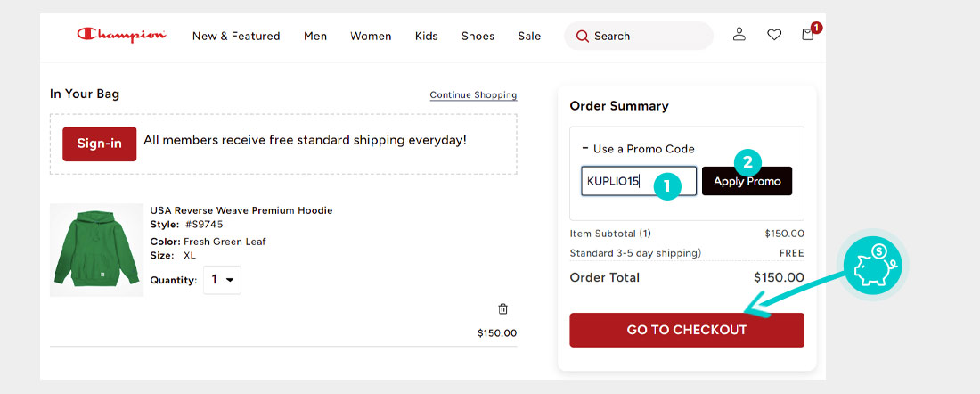This screenshot has width=980, height=394.
Task: Remove item with trash icon
Action: click(503, 309)
